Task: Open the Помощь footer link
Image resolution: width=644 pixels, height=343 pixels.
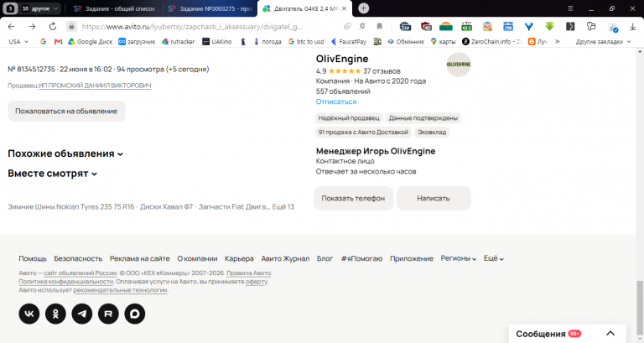Action: click(33, 258)
